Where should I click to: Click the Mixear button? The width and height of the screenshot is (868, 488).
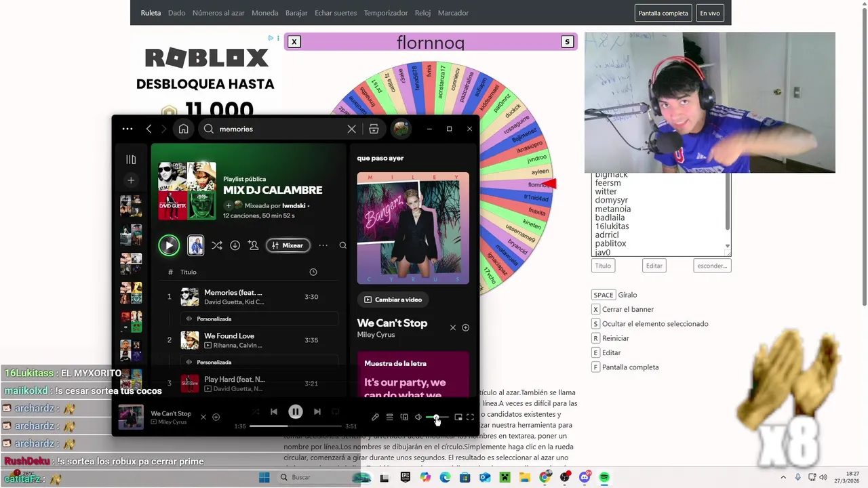click(x=288, y=245)
